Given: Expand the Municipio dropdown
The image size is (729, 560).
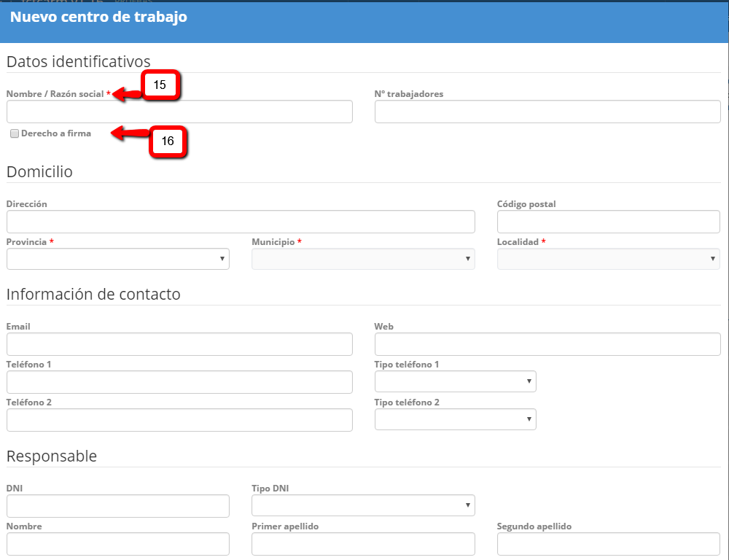Looking at the screenshot, I should tap(363, 259).
